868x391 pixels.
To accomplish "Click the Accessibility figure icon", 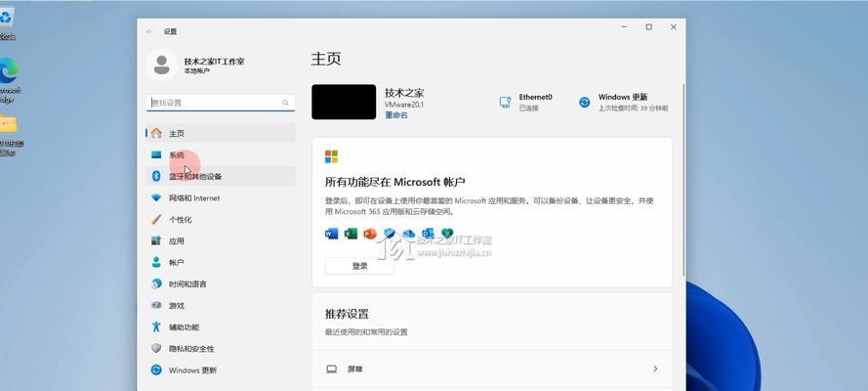I will pyautogui.click(x=156, y=326).
